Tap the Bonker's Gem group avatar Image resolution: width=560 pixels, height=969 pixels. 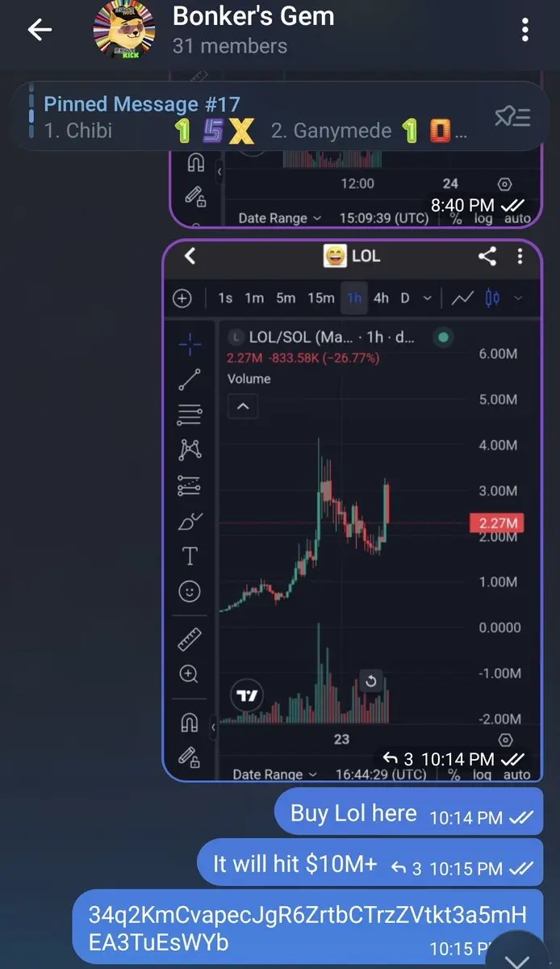(x=125, y=31)
